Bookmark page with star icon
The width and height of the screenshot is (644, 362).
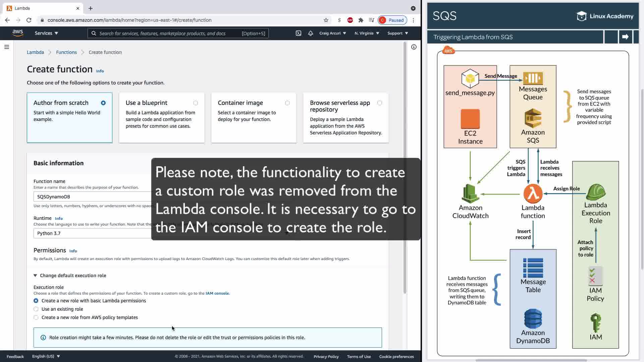click(326, 20)
